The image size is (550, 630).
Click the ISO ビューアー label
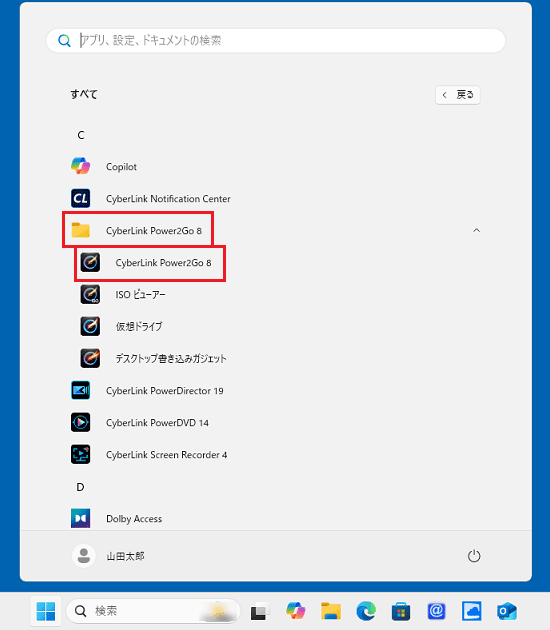click(141, 295)
